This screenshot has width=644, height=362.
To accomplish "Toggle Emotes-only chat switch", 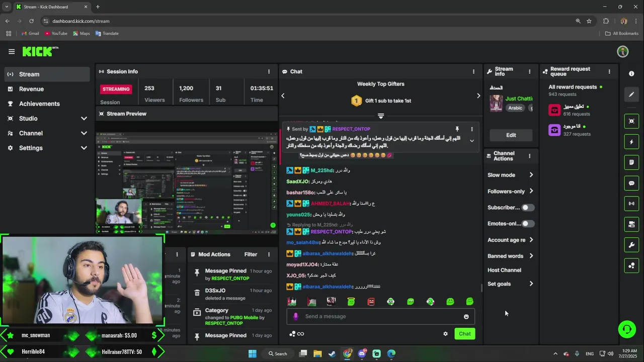I will [527, 224].
